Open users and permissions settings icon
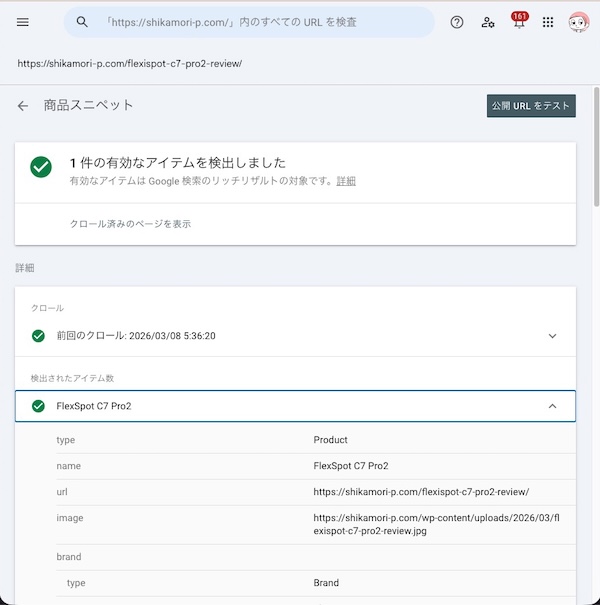Image resolution: width=600 pixels, height=605 pixels. pyautogui.click(x=488, y=22)
